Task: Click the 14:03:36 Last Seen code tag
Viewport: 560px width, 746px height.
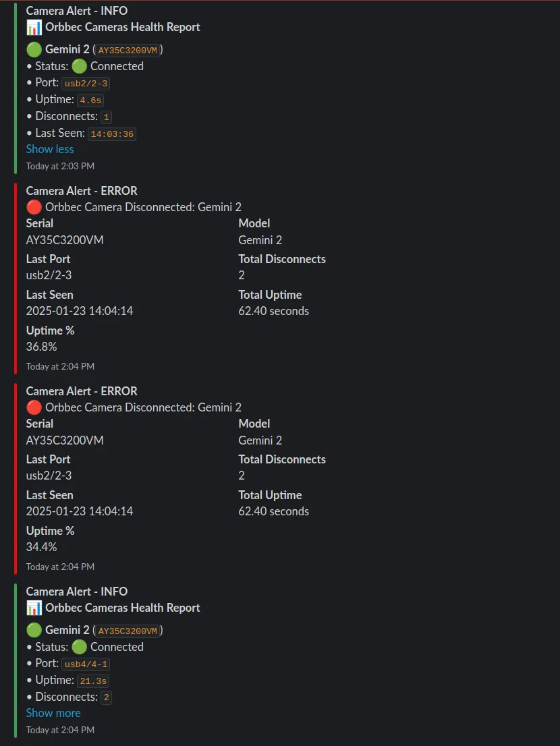Action: (112, 134)
